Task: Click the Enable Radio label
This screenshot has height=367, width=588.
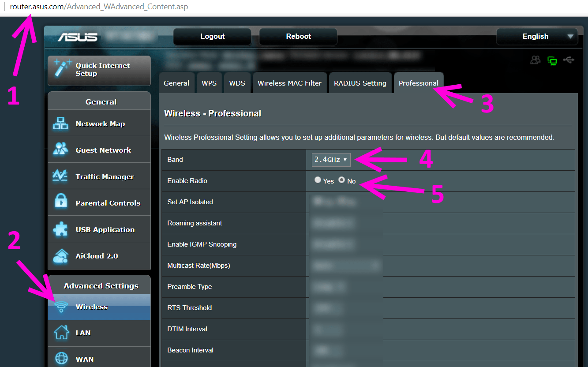Action: (x=187, y=181)
